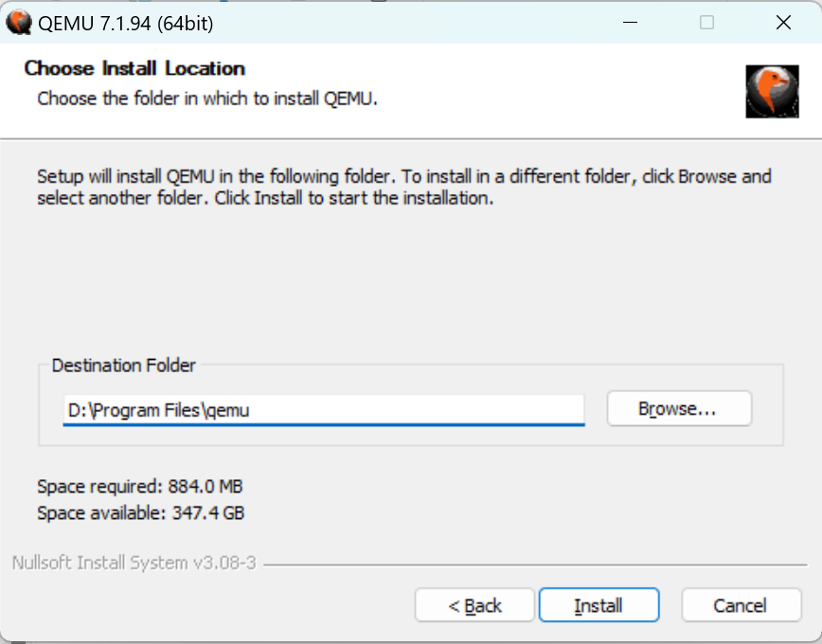The height and width of the screenshot is (644, 822).
Task: Click the 'Destination Folder' group label
Action: pos(123,366)
